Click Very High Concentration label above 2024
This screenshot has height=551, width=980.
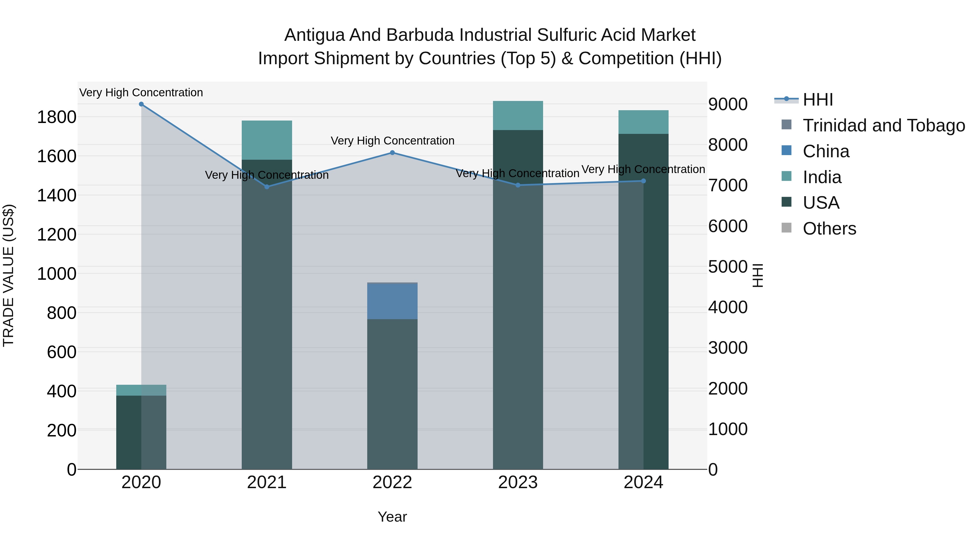pyautogui.click(x=643, y=169)
